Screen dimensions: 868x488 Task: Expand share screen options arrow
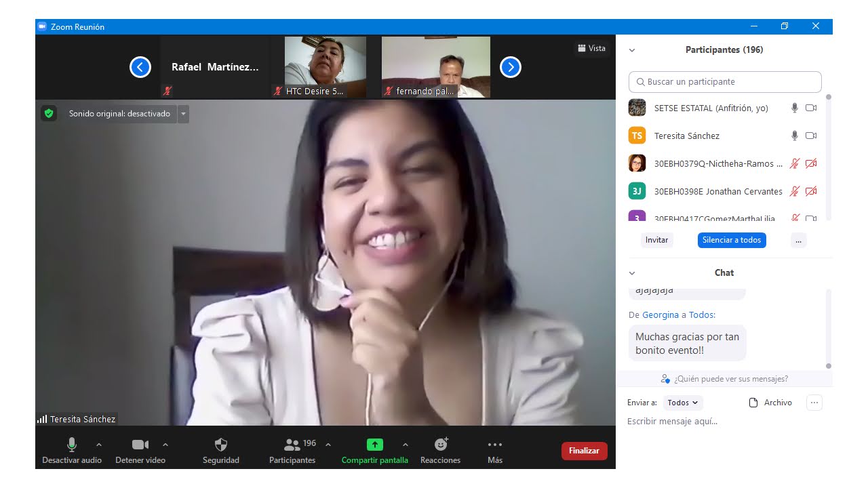pos(406,445)
